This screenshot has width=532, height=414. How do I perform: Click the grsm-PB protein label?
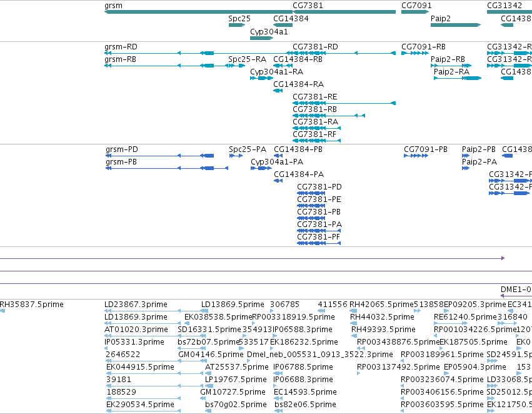tap(121, 162)
